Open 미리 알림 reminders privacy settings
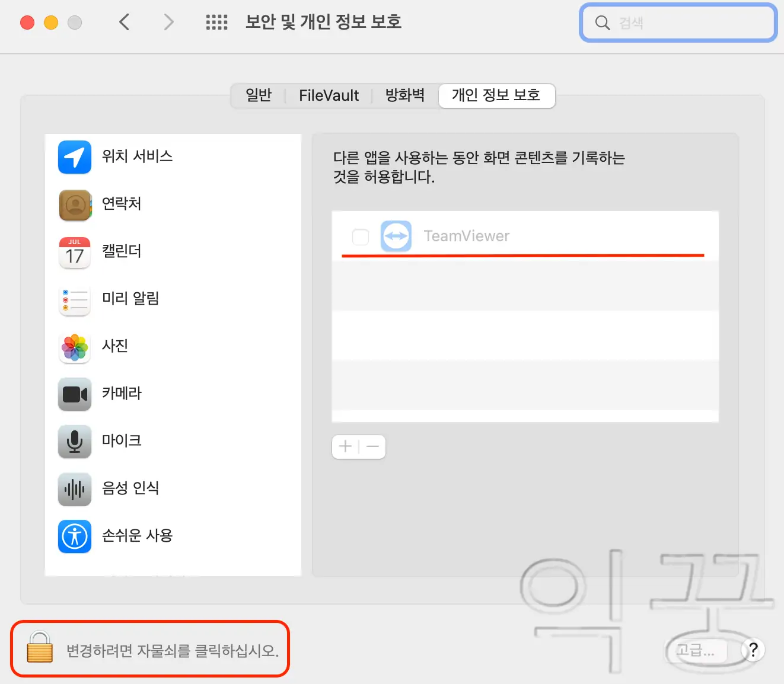The width and height of the screenshot is (784, 684). 74,299
